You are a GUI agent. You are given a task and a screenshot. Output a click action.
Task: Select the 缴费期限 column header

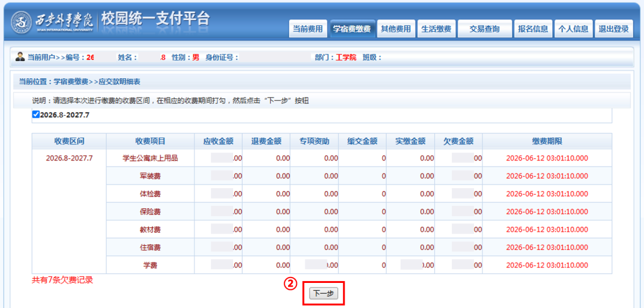coord(547,141)
